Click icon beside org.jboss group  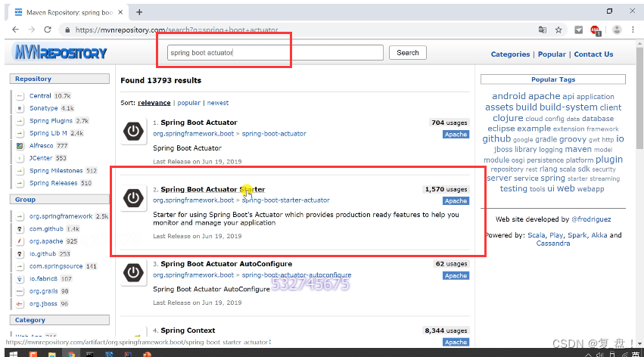click(x=20, y=303)
